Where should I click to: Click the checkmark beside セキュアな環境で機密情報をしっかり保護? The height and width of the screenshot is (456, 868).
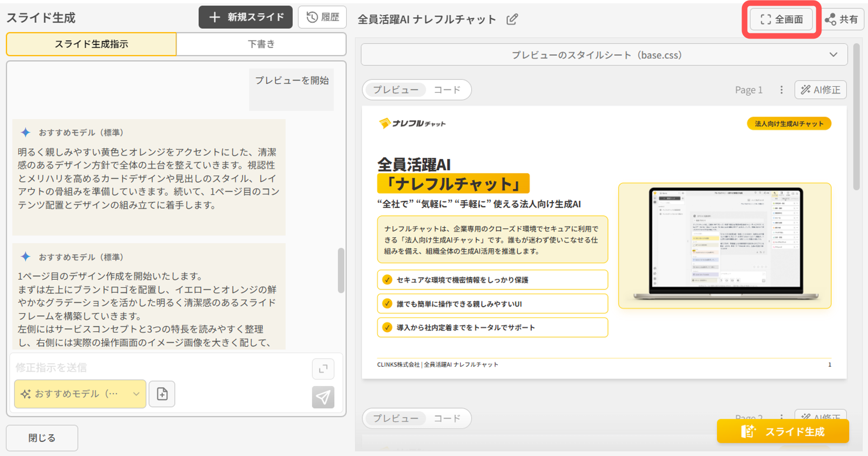(387, 280)
